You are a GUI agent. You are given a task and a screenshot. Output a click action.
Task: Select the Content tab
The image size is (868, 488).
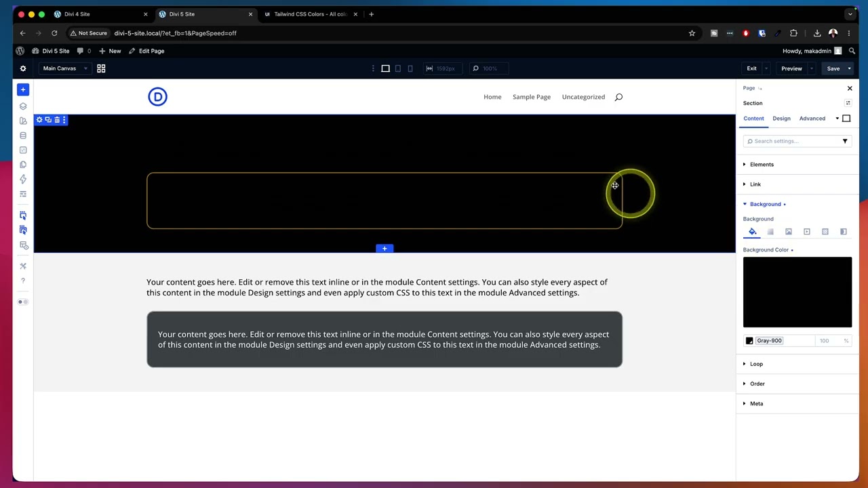753,119
